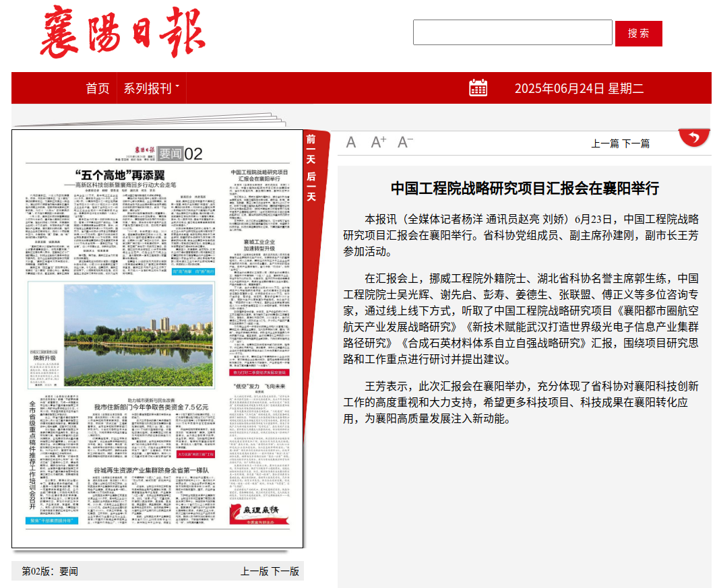
Task: Open the 系列报刊 dropdown menu
Action: coord(148,88)
